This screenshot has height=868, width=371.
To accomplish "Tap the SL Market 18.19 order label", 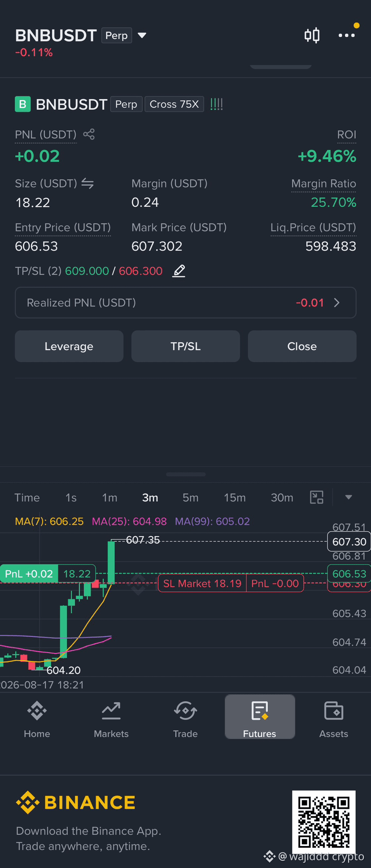I will pos(231,583).
